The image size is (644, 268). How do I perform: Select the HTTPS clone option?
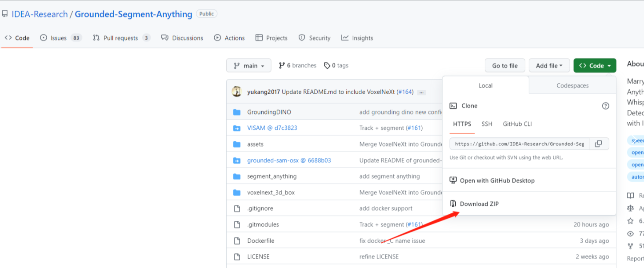[462, 124]
